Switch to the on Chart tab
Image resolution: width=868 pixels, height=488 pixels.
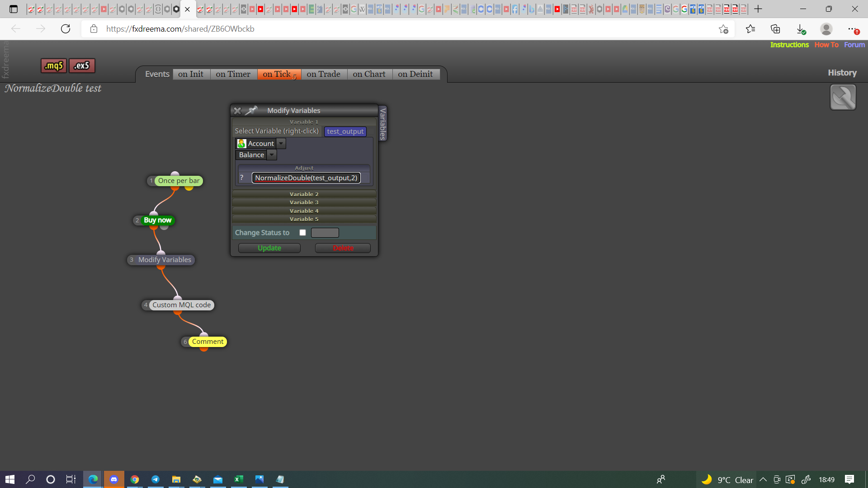[369, 74]
